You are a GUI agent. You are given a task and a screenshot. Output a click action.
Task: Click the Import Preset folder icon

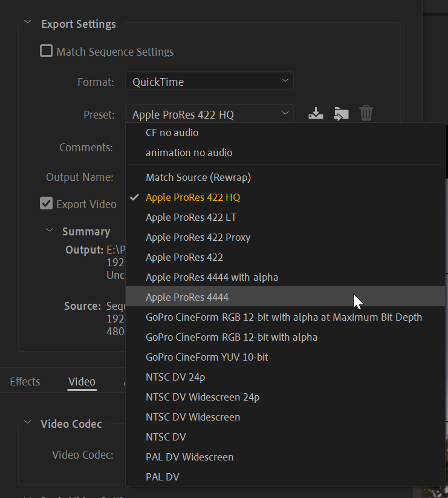tap(341, 113)
